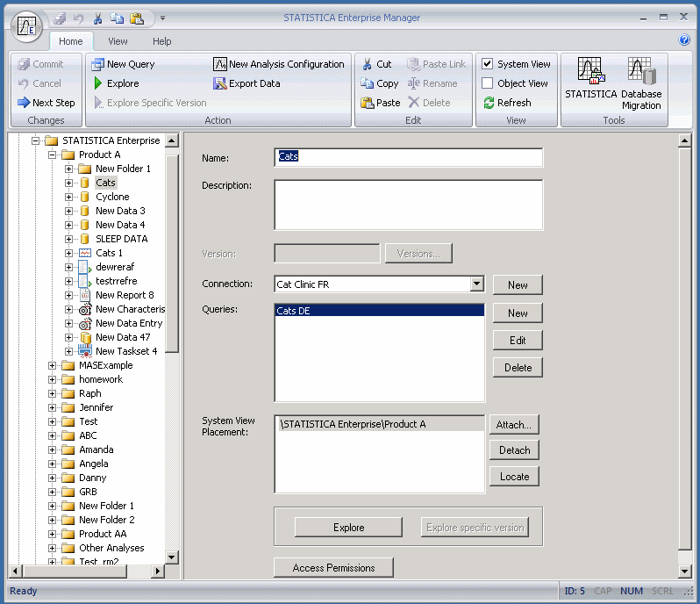Open Access Permissions
The image size is (700, 604).
333,568
